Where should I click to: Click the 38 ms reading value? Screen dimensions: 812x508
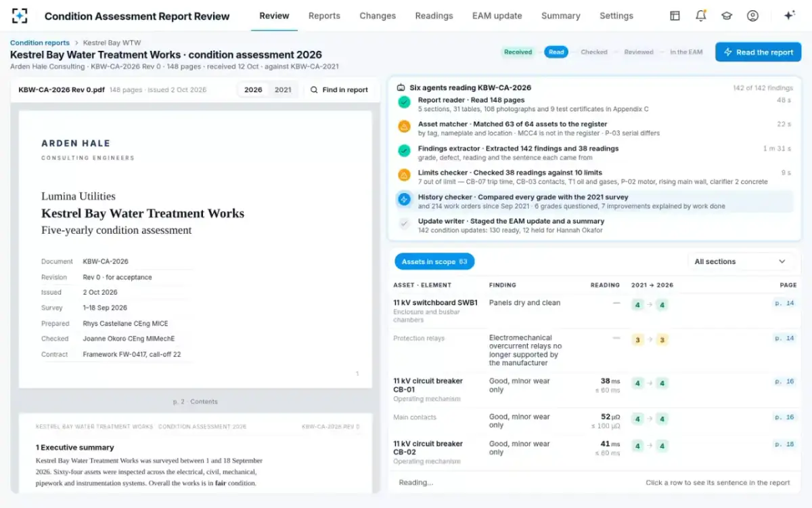610,381
